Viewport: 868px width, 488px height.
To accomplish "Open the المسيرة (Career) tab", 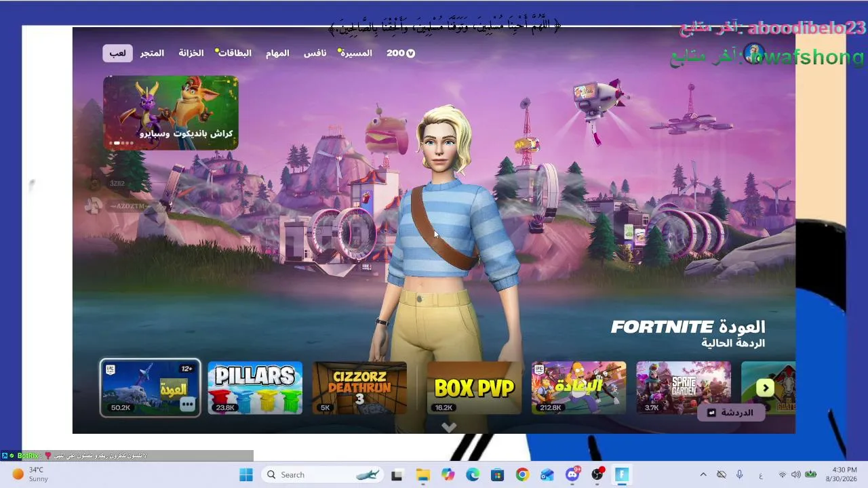I will coord(355,53).
